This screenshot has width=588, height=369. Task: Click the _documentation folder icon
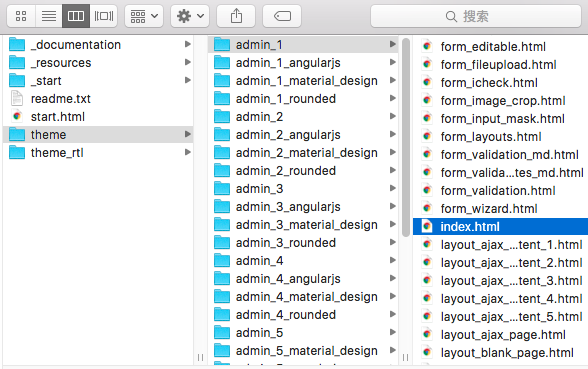click(17, 44)
